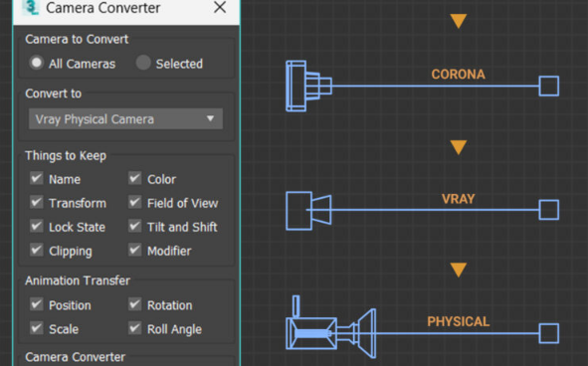
Task: Click the CORONA label in viewport
Action: click(459, 75)
